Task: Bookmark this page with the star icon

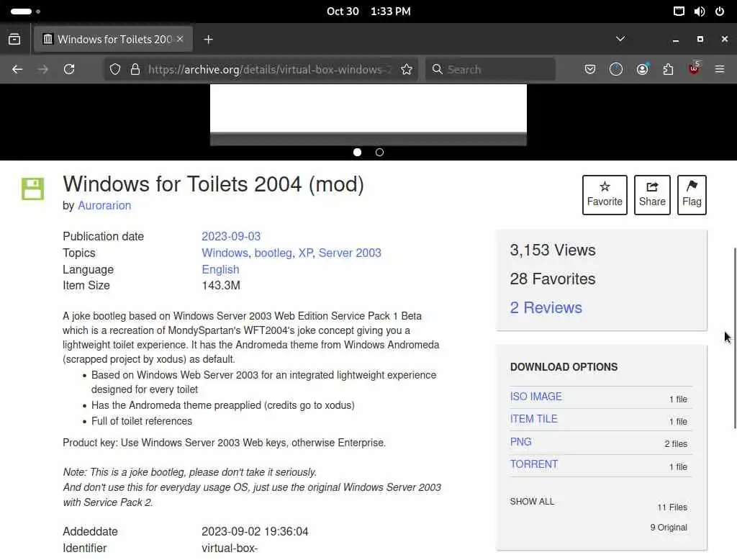Action: point(407,70)
